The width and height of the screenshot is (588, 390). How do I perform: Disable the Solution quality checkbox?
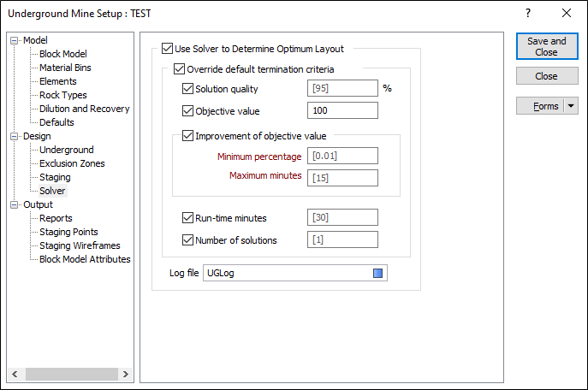188,89
